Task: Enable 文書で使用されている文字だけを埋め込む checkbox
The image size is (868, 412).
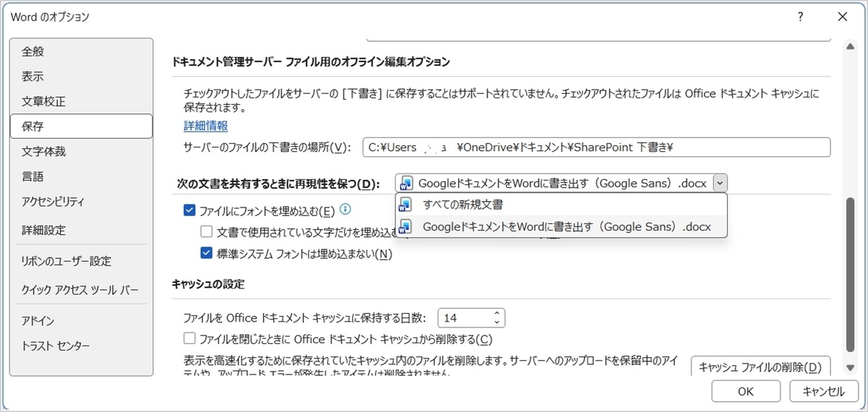Action: [206, 232]
